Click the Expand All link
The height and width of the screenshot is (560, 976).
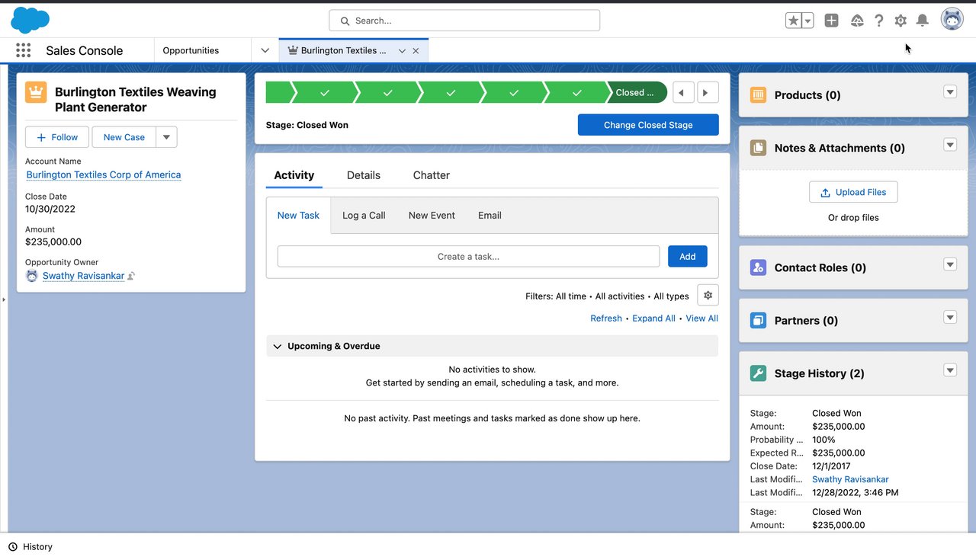[x=653, y=318]
